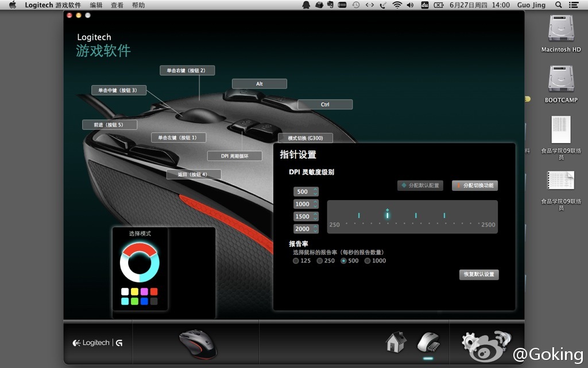Open the volume control in menu bar
This screenshot has height=368, width=588.
pyautogui.click(x=410, y=5)
